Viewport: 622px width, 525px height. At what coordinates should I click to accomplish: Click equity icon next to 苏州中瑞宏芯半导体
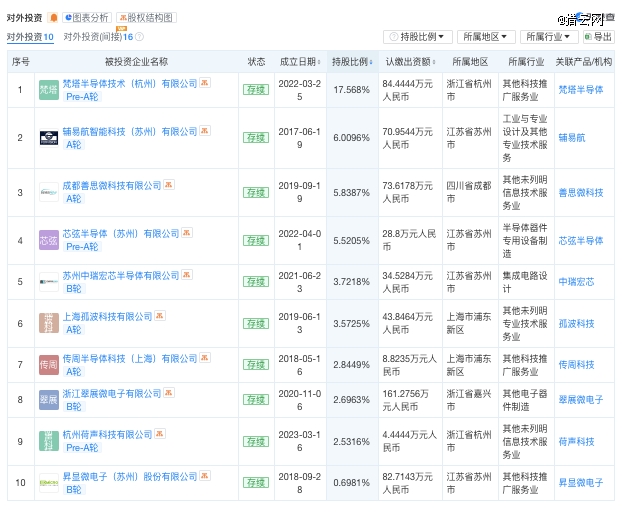187,274
